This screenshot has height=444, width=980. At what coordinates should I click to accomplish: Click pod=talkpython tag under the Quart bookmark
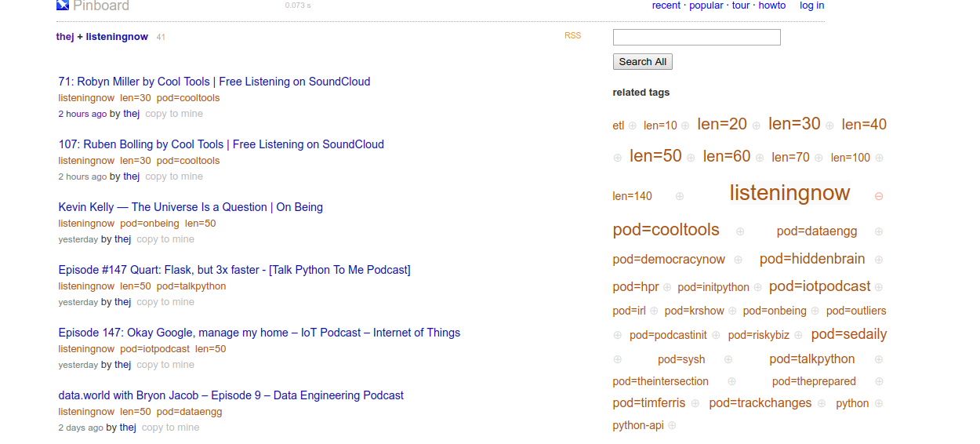191,286
